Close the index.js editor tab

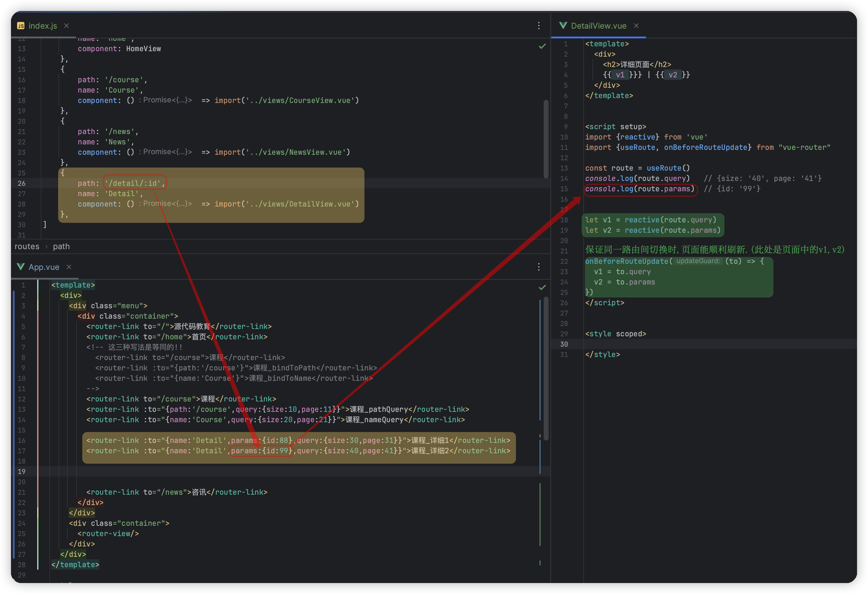(x=66, y=25)
